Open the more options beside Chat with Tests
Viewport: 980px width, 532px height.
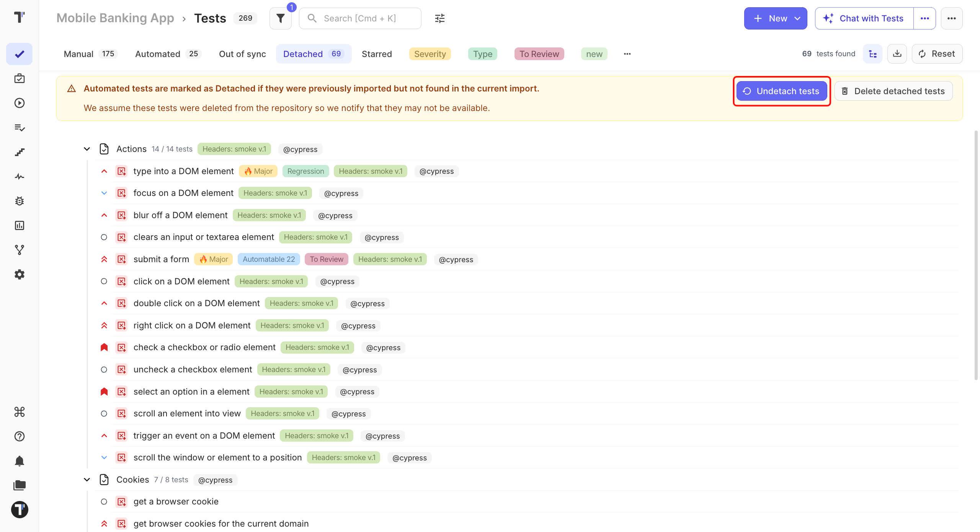[925, 18]
